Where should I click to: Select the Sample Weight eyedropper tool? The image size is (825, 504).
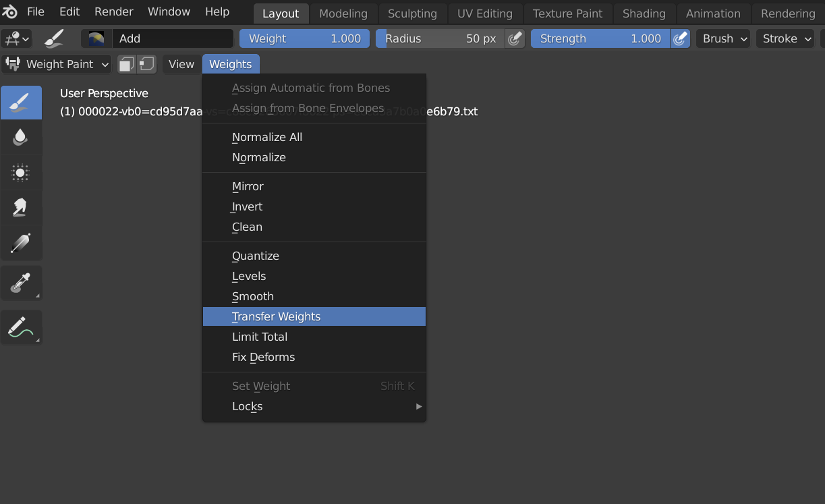[21, 283]
